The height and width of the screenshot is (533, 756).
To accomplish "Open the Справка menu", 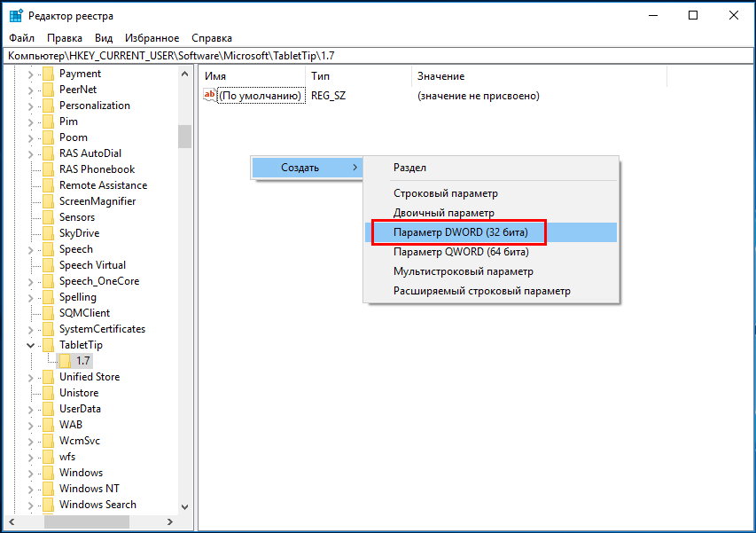I will point(212,38).
